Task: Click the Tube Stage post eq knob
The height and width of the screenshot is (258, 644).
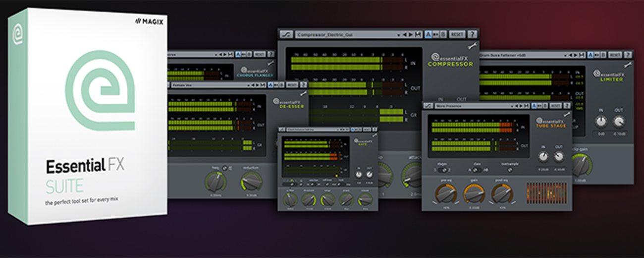Action: click(501, 194)
